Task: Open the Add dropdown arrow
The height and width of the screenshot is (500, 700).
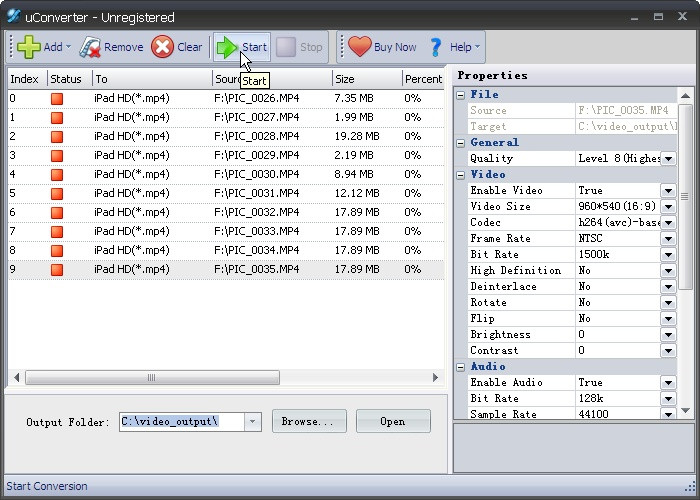Action: coord(68,46)
